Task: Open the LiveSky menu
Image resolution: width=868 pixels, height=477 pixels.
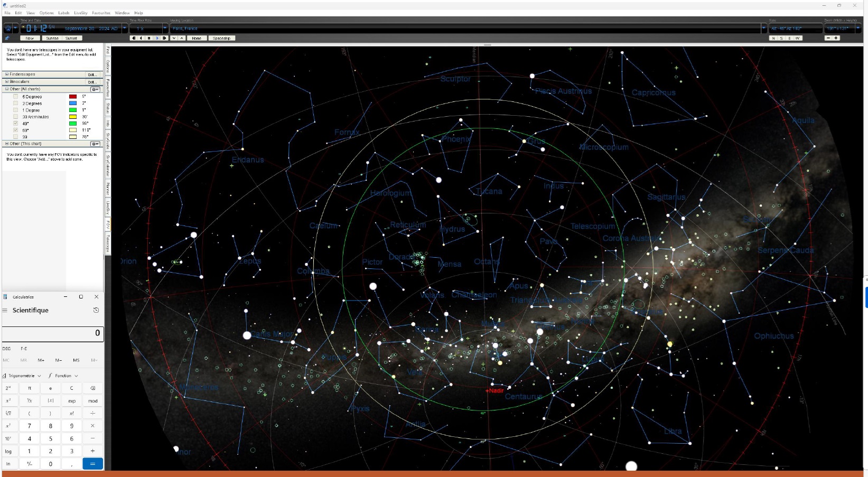Action: click(81, 13)
